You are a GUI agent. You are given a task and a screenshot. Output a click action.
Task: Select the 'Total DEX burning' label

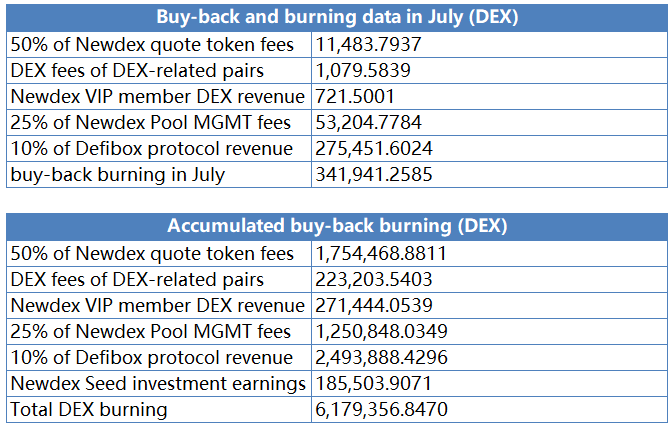89,410
